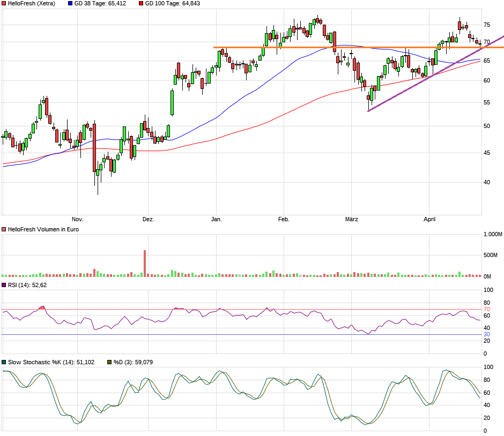The image size is (504, 436).
Task: Click the blue 30 RSI threshold label
Action: (x=487, y=334)
